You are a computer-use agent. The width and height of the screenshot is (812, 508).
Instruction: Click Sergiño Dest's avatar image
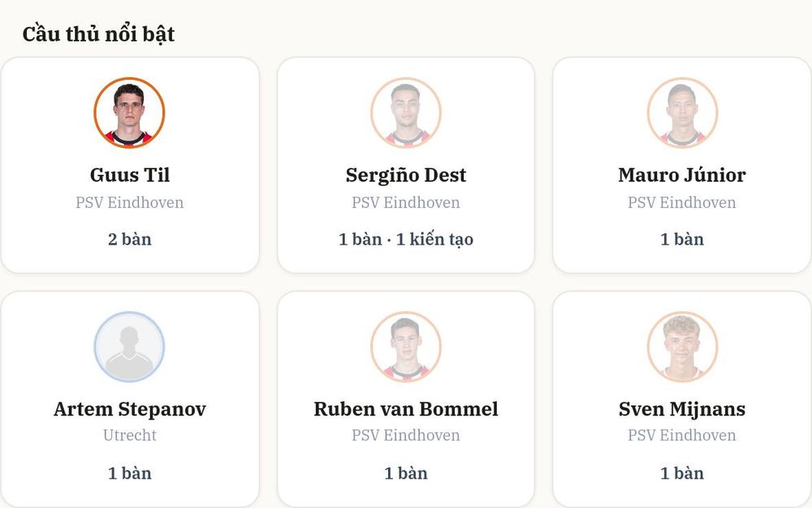[405, 112]
